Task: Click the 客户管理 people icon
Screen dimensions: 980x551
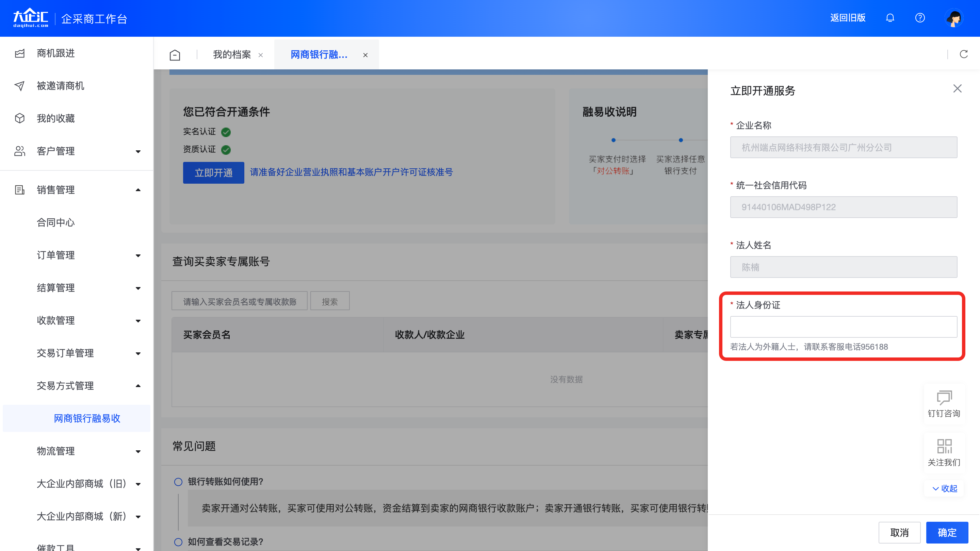Action: (x=20, y=151)
